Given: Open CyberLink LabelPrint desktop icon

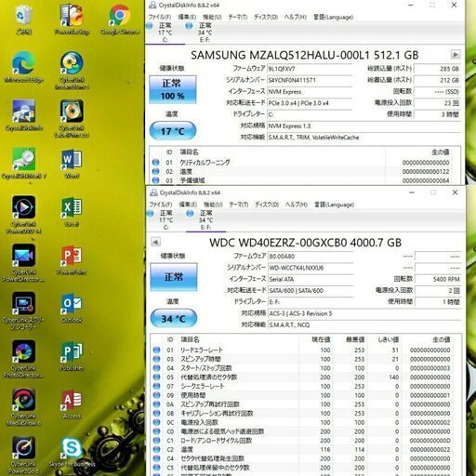Looking at the screenshot, I should pyautogui.click(x=72, y=118).
